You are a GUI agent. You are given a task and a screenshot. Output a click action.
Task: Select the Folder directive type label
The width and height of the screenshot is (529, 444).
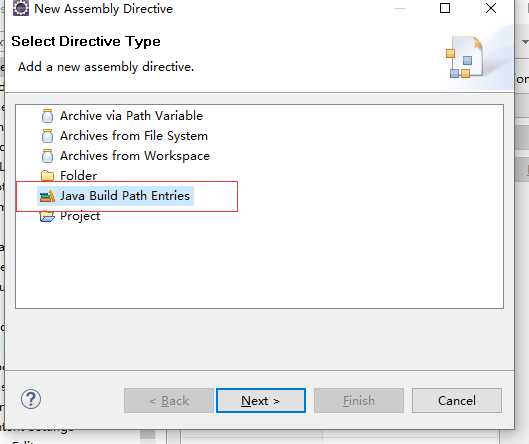79,176
